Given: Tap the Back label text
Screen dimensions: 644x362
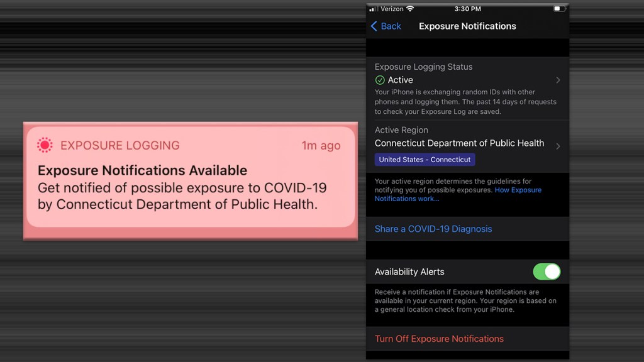Looking at the screenshot, I should [391, 26].
